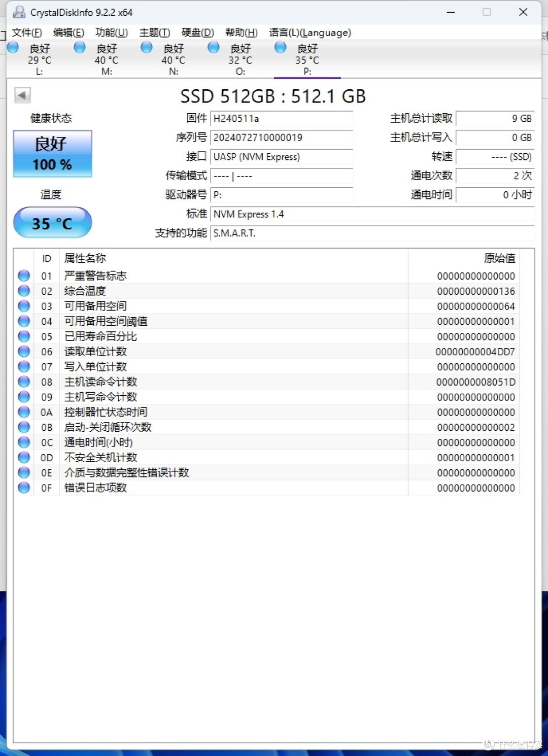Select disk M: status circle icon

80,48
